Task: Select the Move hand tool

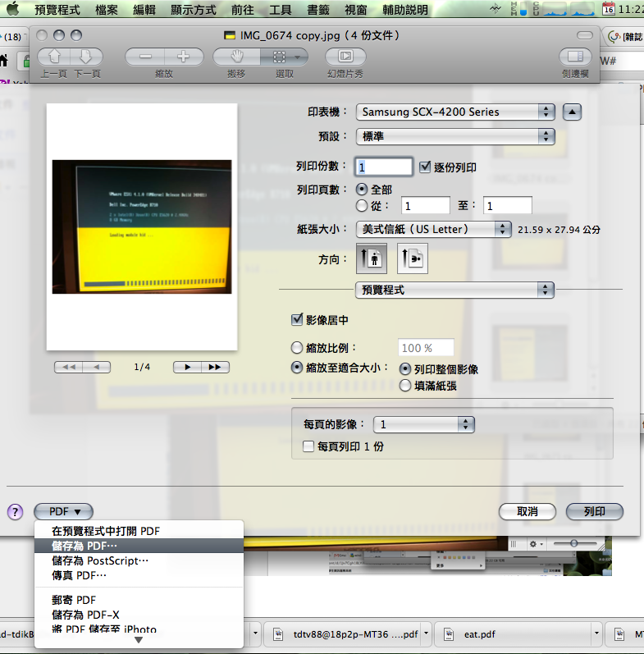Action: pos(237,57)
